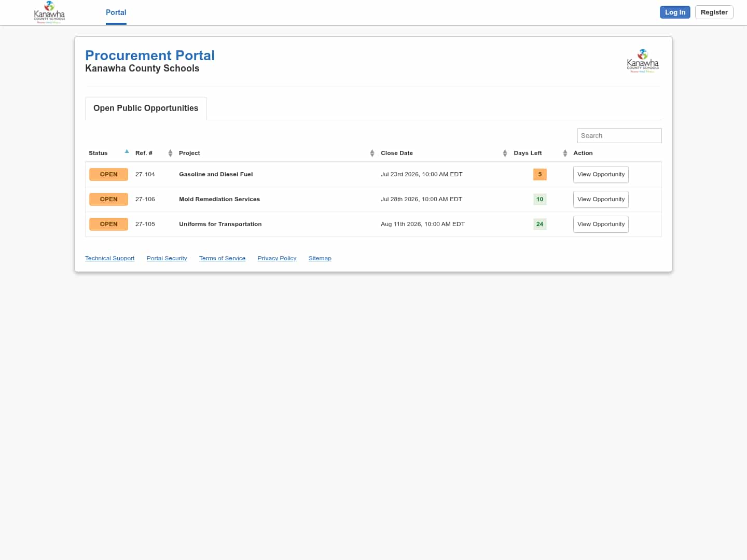The image size is (747, 560).
Task: Click OPEN status badge for 27-104
Action: click(108, 174)
